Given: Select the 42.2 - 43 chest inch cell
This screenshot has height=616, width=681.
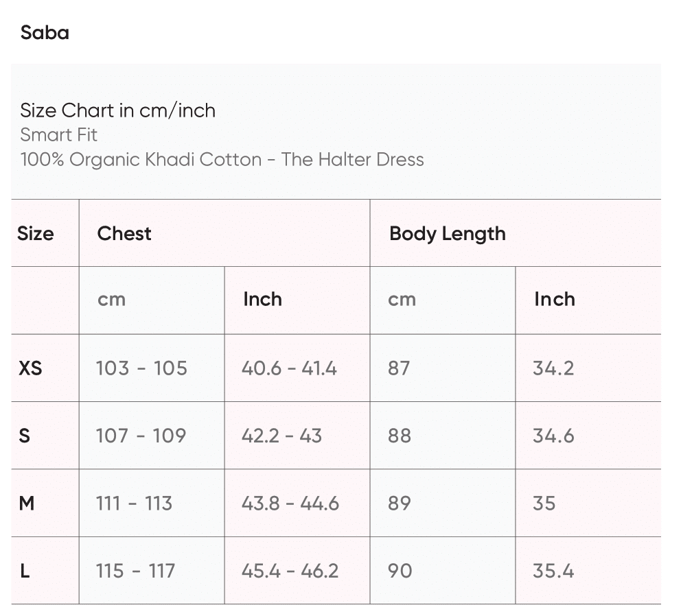Looking at the screenshot, I should pyautogui.click(x=281, y=436).
